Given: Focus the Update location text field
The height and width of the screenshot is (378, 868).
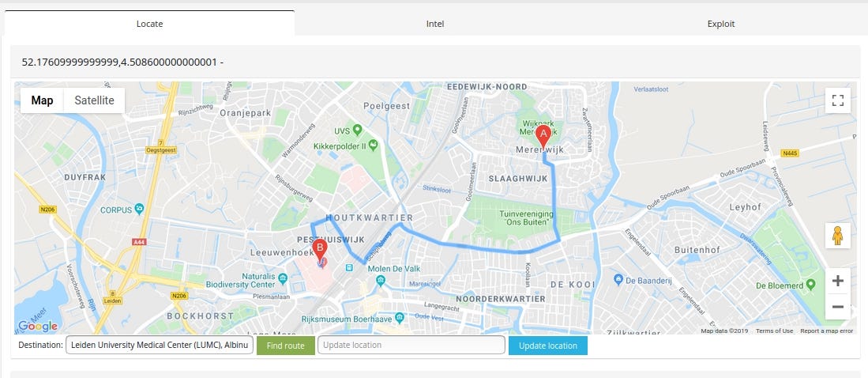Looking at the screenshot, I should (411, 346).
